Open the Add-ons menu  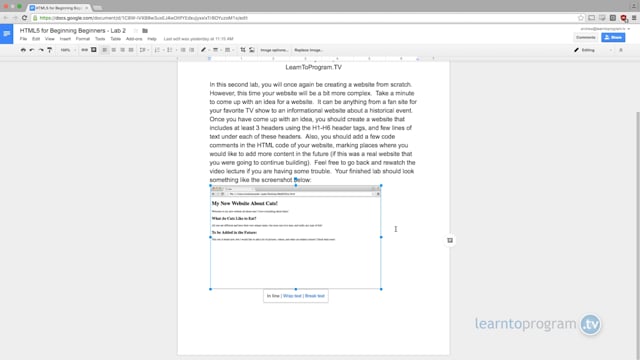tap(134, 39)
